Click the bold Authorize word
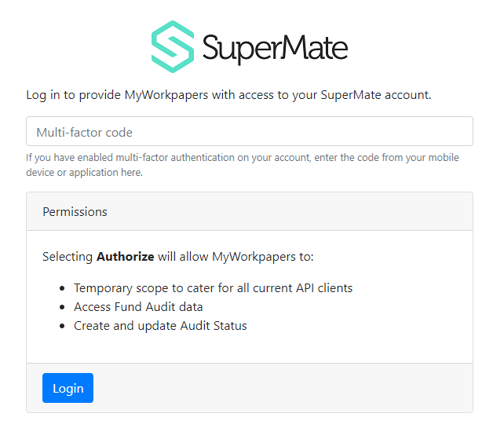The image size is (504, 428). (126, 257)
